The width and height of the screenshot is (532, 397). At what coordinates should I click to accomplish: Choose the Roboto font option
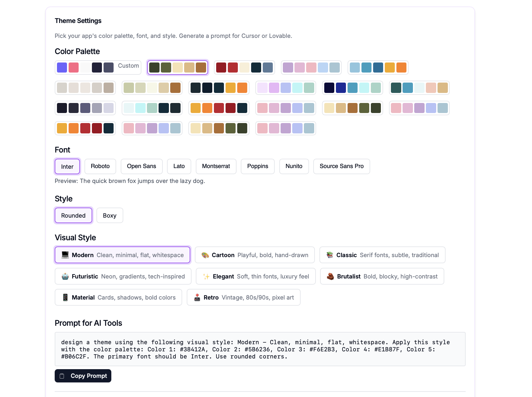(x=100, y=166)
